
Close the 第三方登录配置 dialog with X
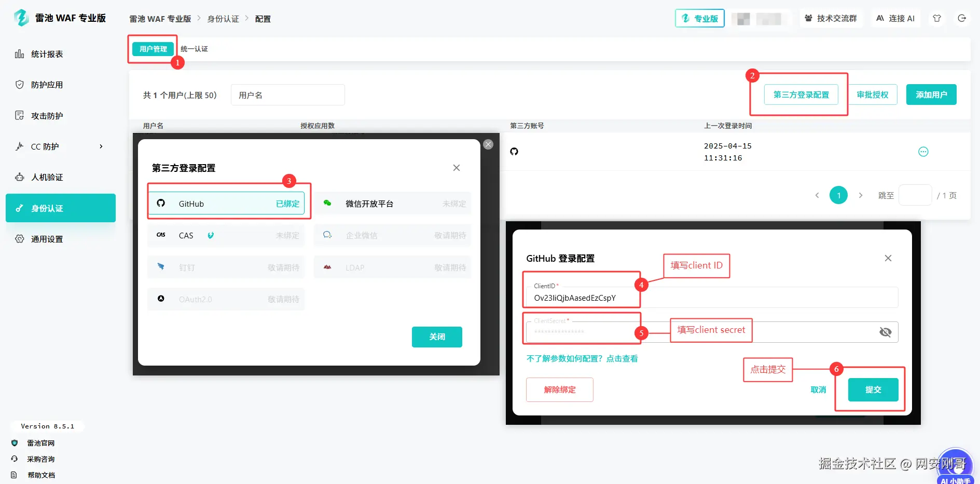coord(457,168)
